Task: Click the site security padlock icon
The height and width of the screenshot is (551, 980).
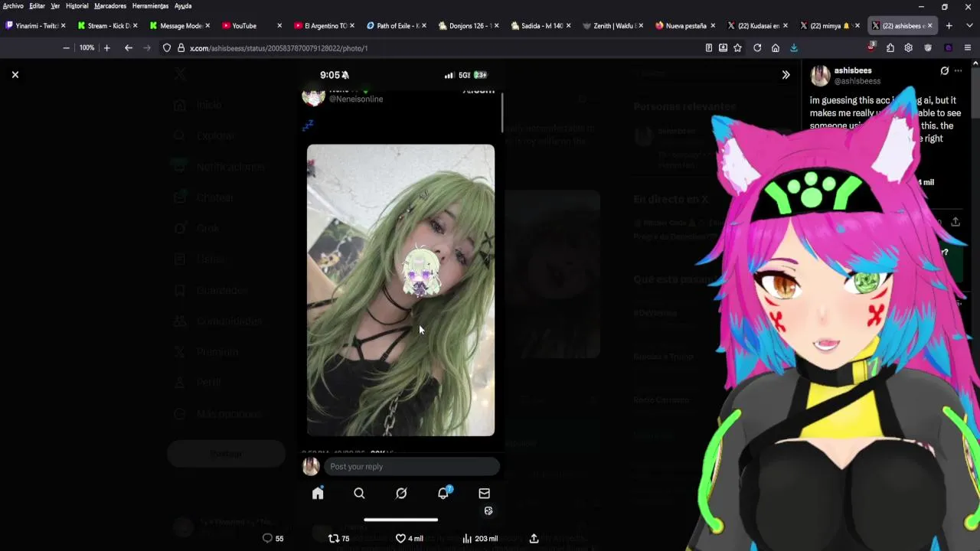Action: (x=181, y=47)
